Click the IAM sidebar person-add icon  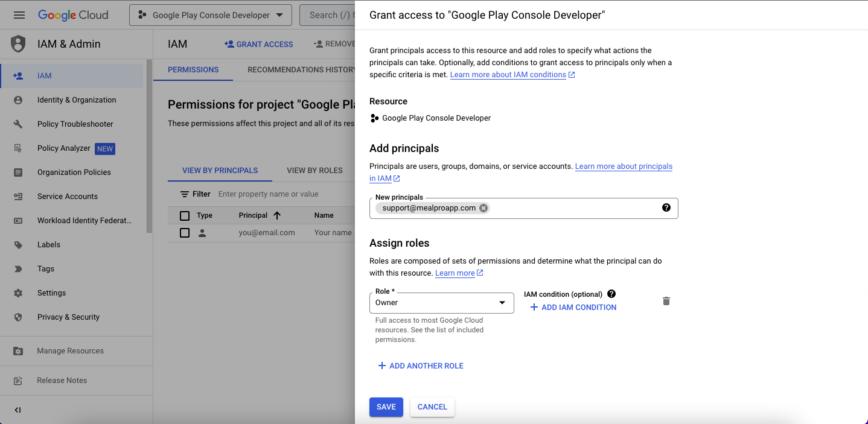coord(18,76)
